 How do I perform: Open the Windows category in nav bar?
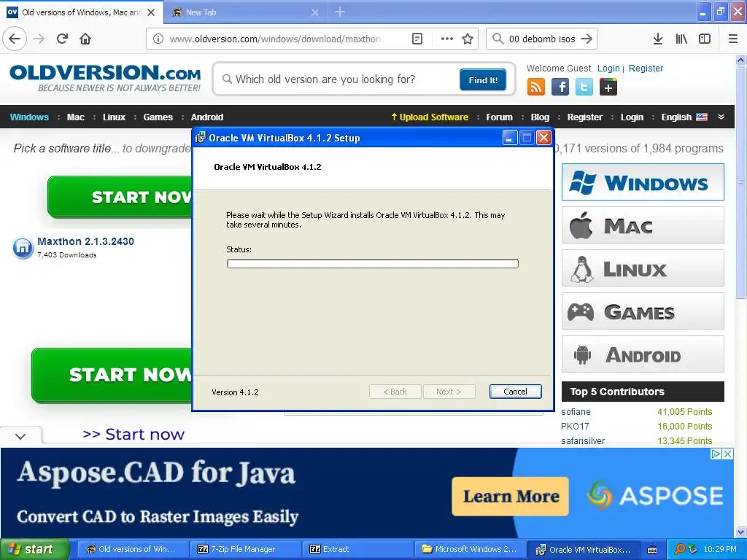tap(29, 117)
